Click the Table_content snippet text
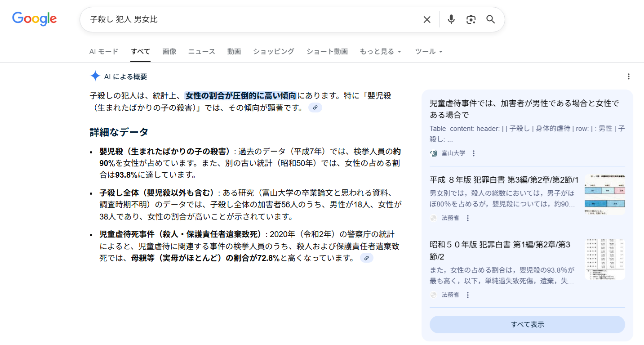 click(x=527, y=134)
